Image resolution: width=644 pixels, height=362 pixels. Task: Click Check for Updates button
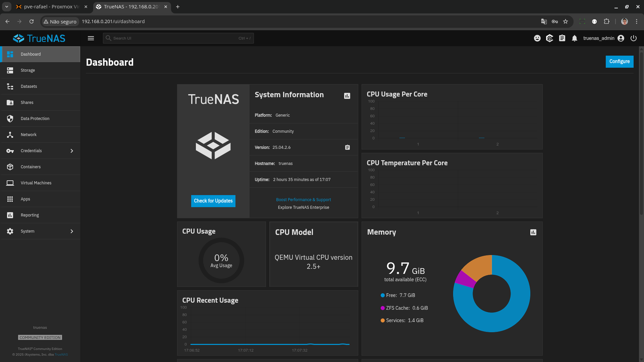[213, 201]
